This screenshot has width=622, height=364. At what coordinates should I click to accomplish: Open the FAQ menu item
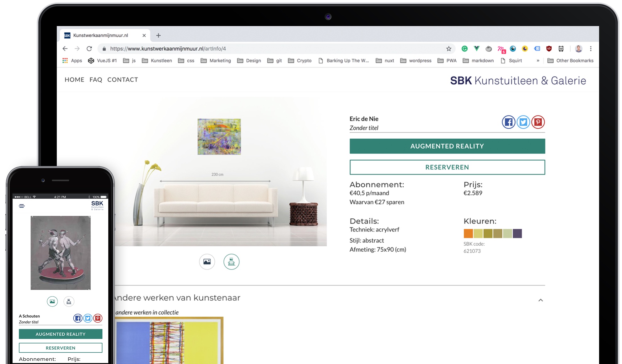coord(95,79)
